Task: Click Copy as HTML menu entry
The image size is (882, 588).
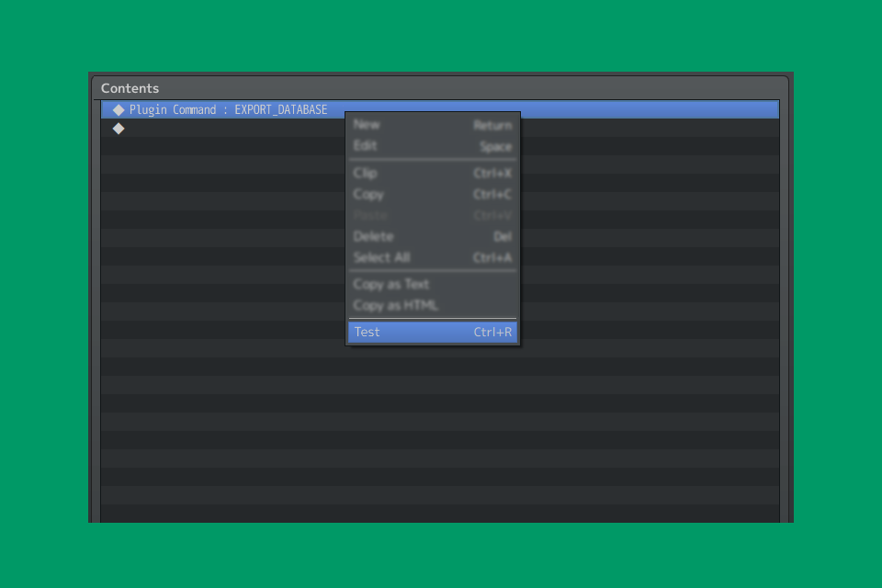Action: pos(432,306)
